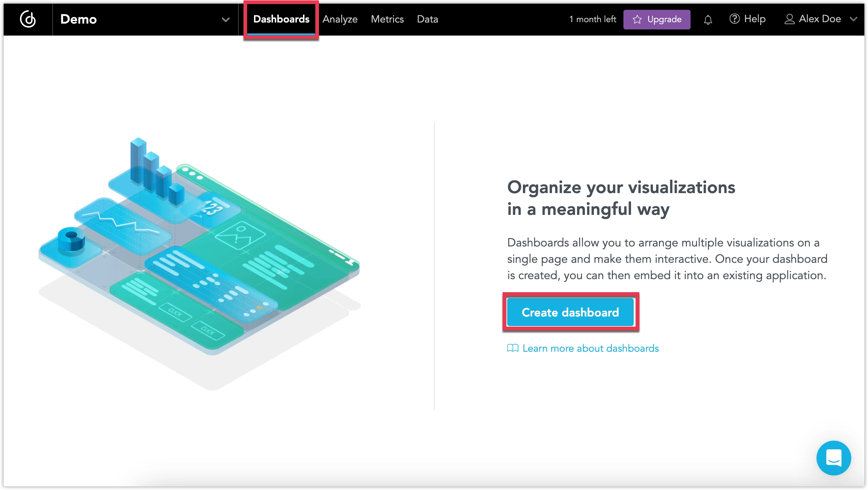Image resolution: width=868 pixels, height=490 pixels.
Task: Click the Databox logo icon
Action: (x=27, y=19)
